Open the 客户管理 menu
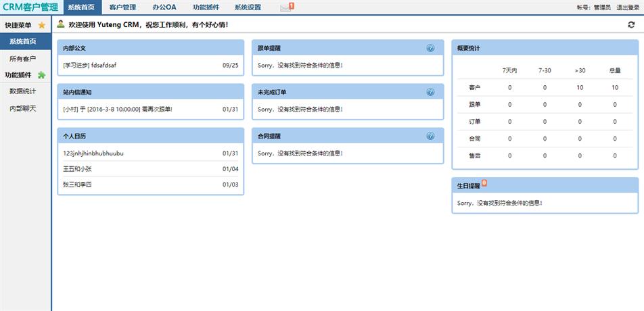Viewport: 644px width, 311px height. coord(122,7)
